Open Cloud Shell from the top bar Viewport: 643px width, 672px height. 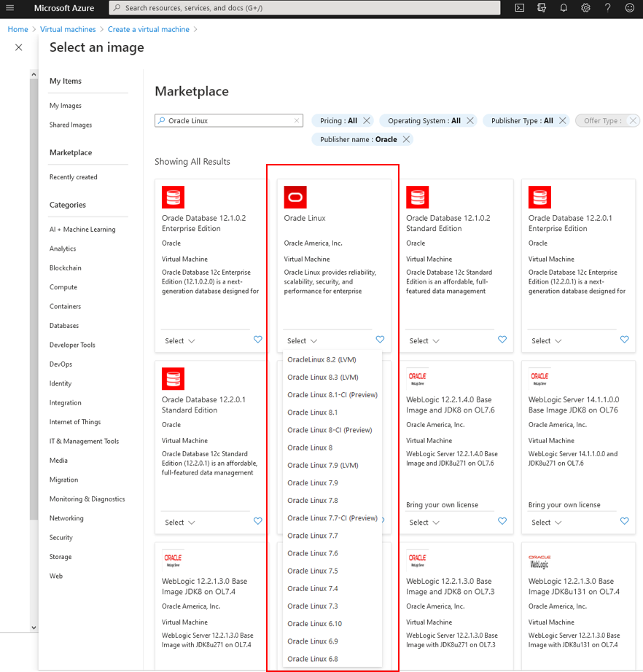pyautogui.click(x=520, y=8)
